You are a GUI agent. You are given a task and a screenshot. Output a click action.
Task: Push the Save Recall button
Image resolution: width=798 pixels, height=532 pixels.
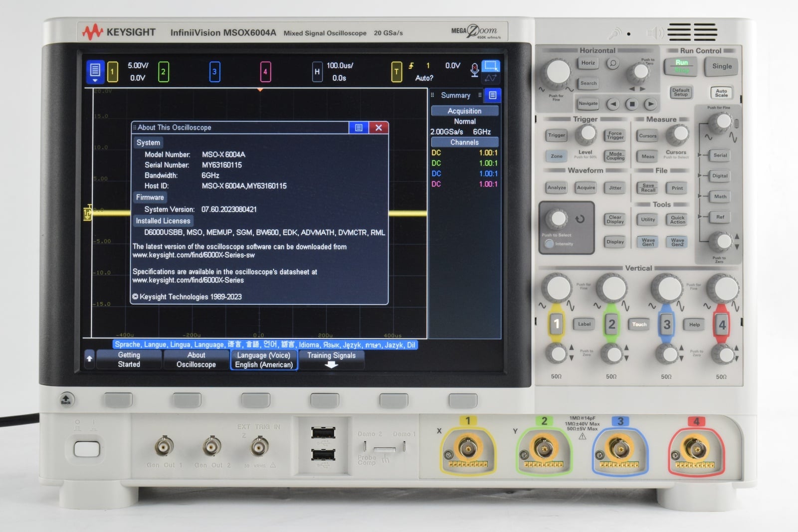click(x=648, y=188)
